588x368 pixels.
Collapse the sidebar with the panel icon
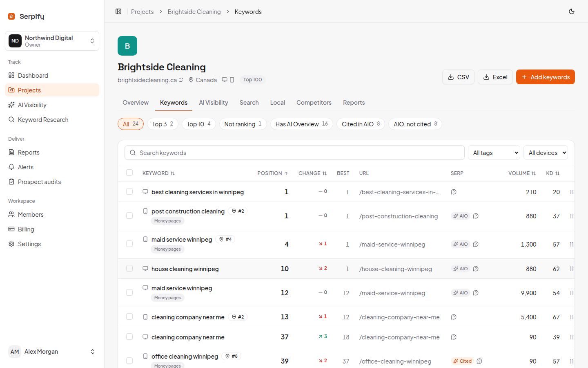118,11
